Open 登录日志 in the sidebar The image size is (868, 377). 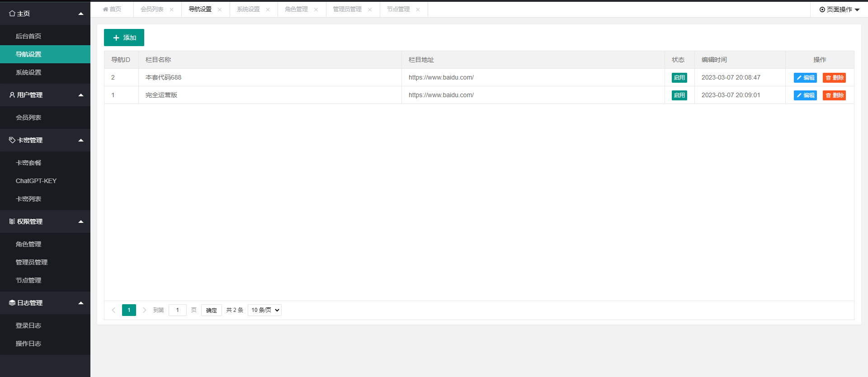tap(45, 325)
